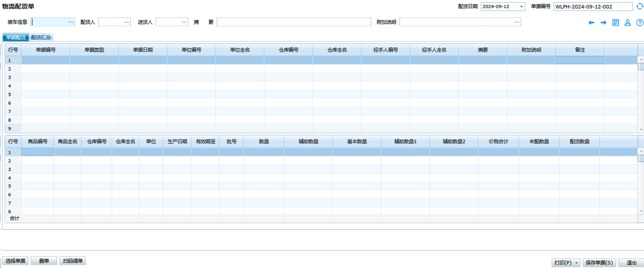Go to previous record with left arrow

click(591, 23)
